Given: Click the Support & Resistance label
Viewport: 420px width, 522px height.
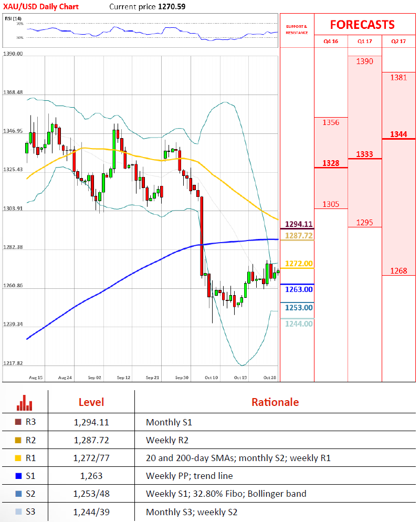Looking at the screenshot, I should 297,29.
